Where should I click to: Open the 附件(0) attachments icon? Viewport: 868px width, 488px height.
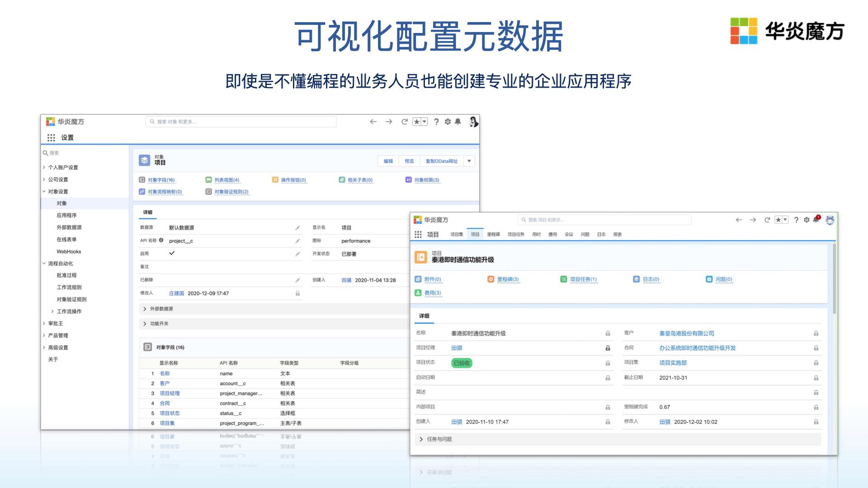tap(418, 279)
